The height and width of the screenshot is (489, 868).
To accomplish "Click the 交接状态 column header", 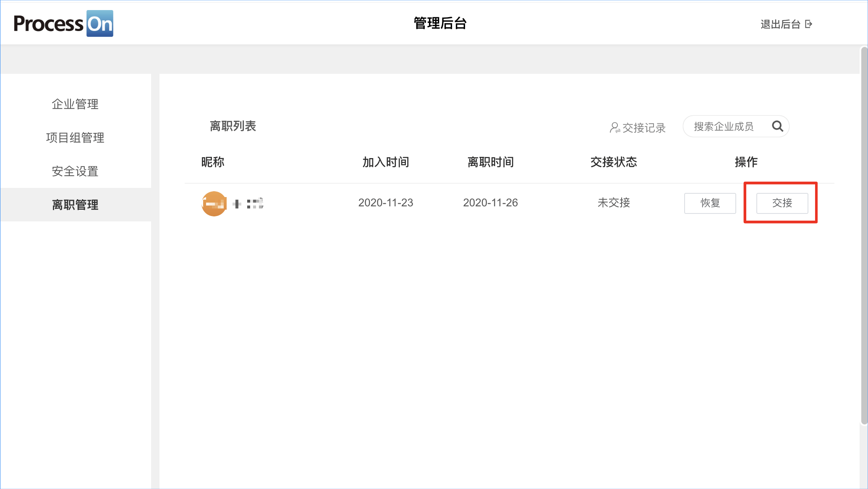I will point(613,162).
